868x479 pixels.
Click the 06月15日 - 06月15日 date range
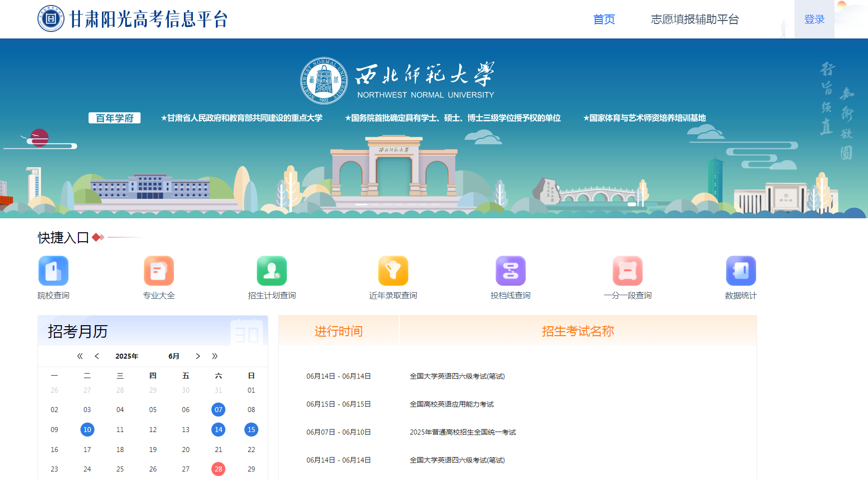click(x=339, y=404)
